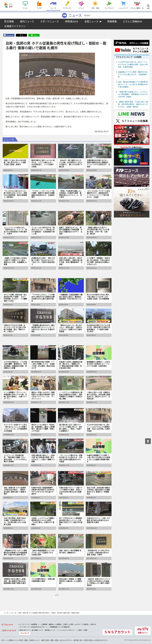Open the 手稲警察署 医療費の還付金 news card

point(43,322)
